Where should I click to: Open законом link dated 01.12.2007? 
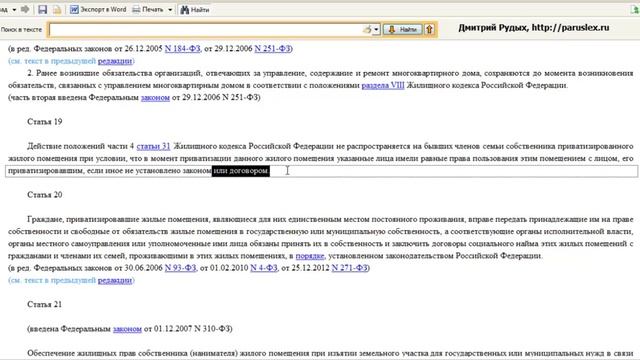(x=127, y=329)
